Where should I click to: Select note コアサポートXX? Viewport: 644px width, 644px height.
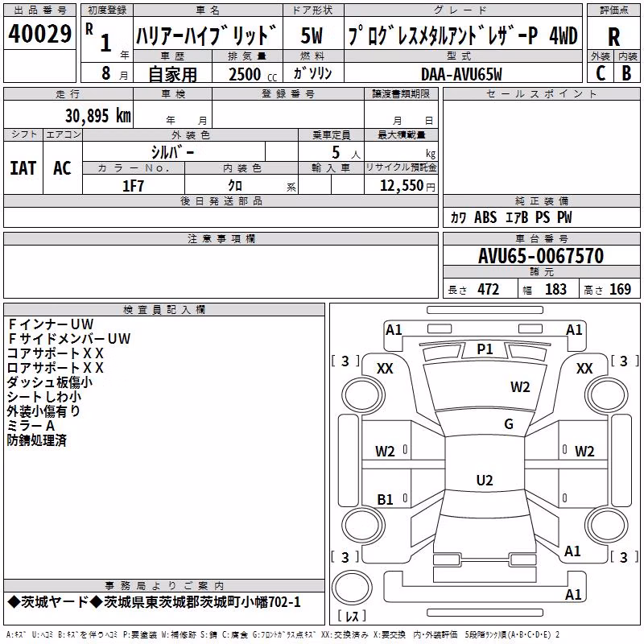[x=55, y=353]
